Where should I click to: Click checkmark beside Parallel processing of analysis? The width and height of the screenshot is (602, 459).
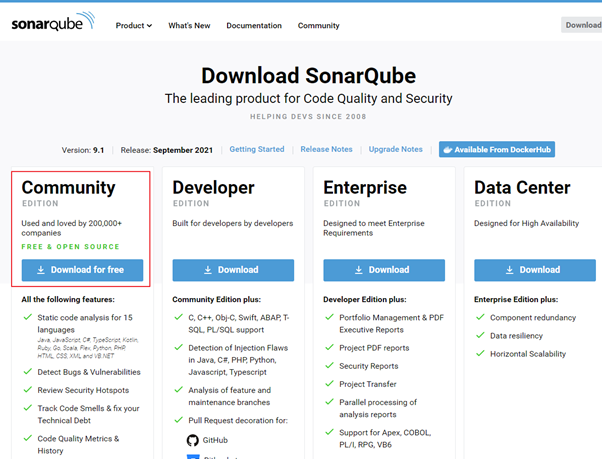329,402
